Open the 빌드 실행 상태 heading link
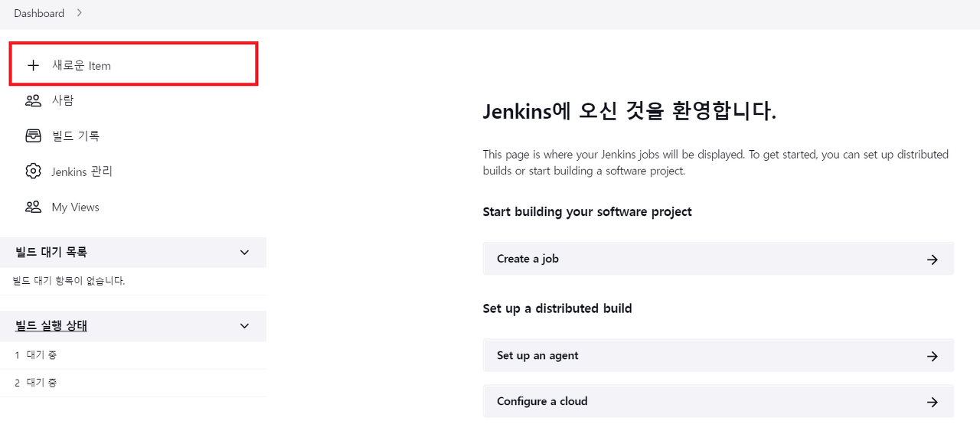Image resolution: width=980 pixels, height=434 pixels. tap(51, 326)
